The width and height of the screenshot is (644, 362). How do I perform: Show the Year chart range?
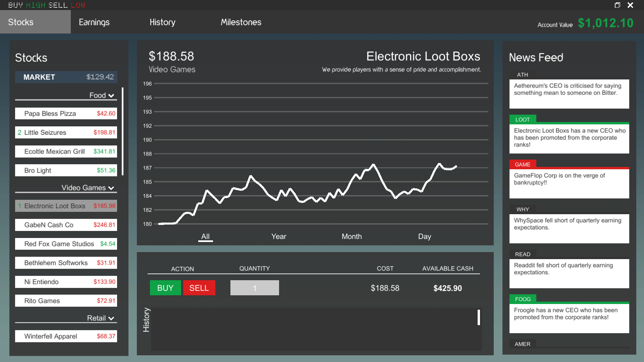278,237
